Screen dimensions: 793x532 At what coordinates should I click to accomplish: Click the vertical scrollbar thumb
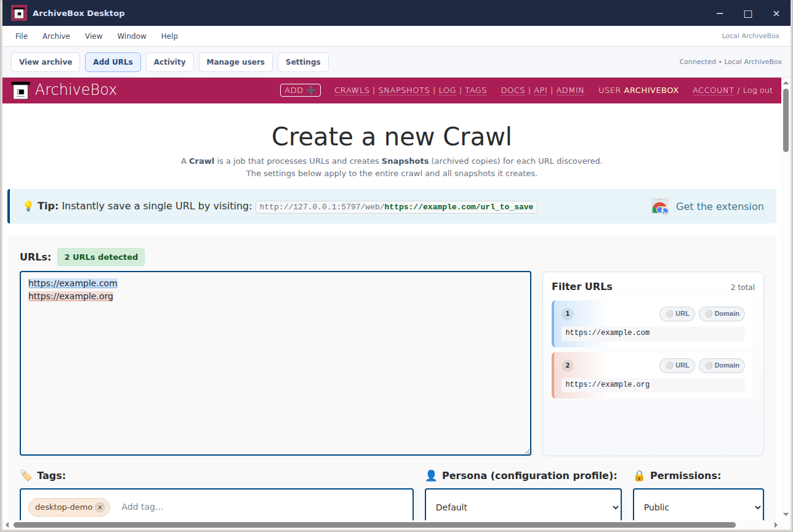(x=786, y=120)
